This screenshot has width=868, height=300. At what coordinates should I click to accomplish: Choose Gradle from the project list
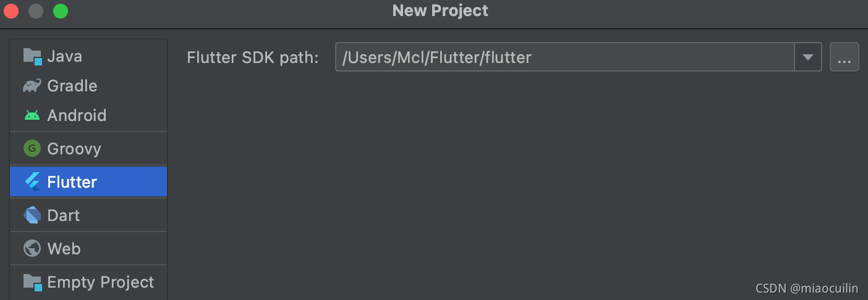(72, 86)
